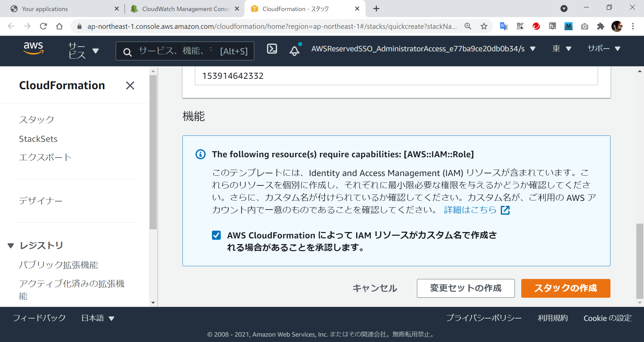The width and height of the screenshot is (644, 342).
Task: Open the AWS CloudShell terminal icon
Action: [x=272, y=49]
